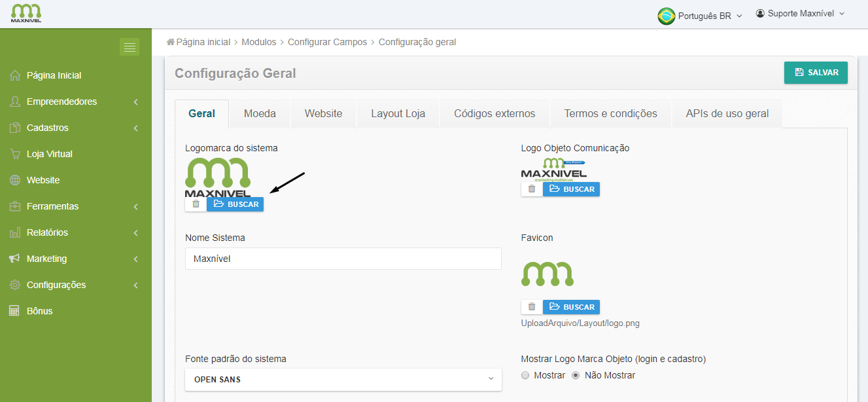Open the Português BR language dropdown
Image resolution: width=868 pixels, height=402 pixels.
[700, 16]
